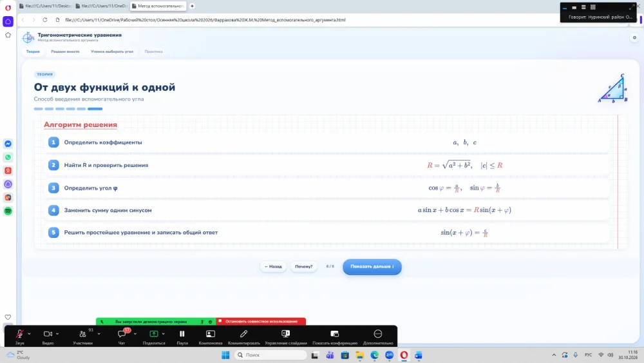
Task: Click the first progress indicator dash
Action: click(x=38, y=109)
